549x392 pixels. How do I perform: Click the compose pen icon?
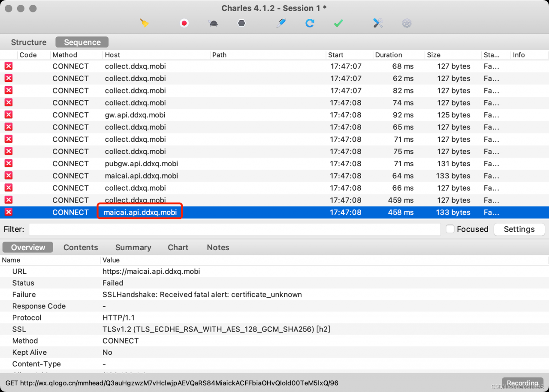tap(281, 23)
